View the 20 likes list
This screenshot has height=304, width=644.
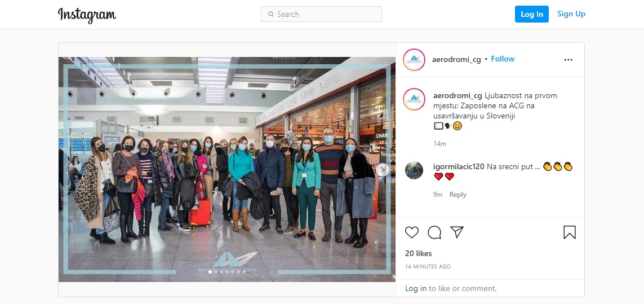(418, 253)
